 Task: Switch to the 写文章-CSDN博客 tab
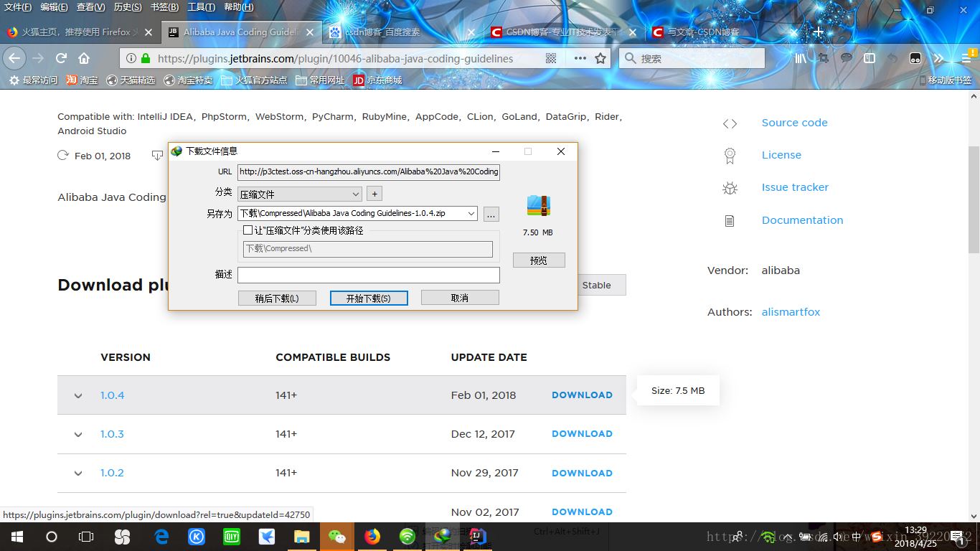(x=724, y=32)
